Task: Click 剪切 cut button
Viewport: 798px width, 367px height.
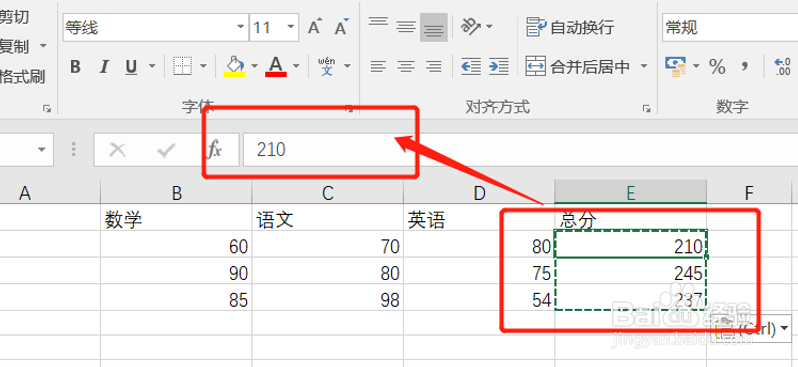Action: (x=14, y=17)
